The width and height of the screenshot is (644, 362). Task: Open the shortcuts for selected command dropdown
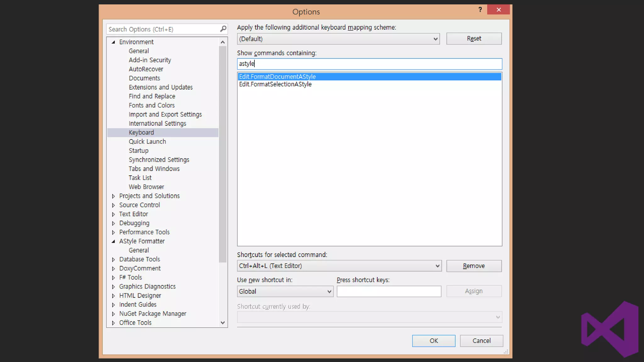tap(437, 266)
